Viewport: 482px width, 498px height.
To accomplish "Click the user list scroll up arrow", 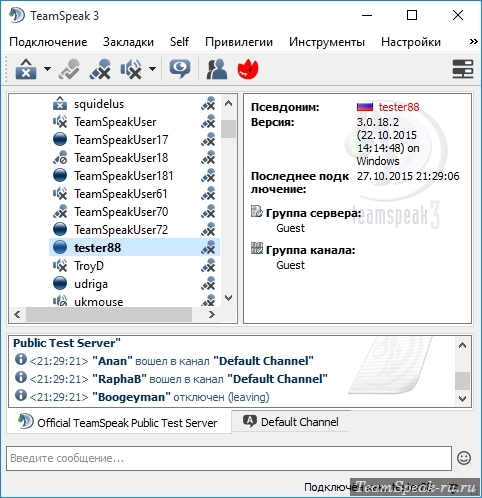I will pos(228,104).
